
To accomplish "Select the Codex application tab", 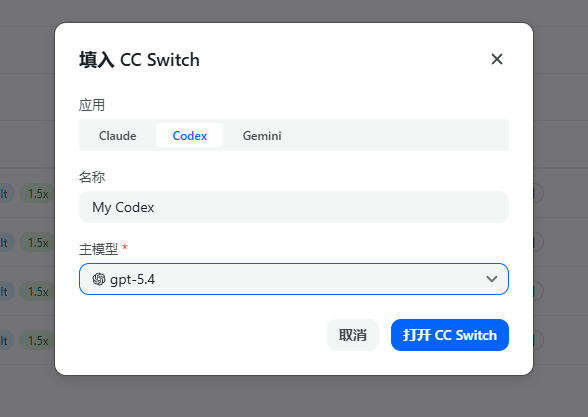I will point(189,135).
